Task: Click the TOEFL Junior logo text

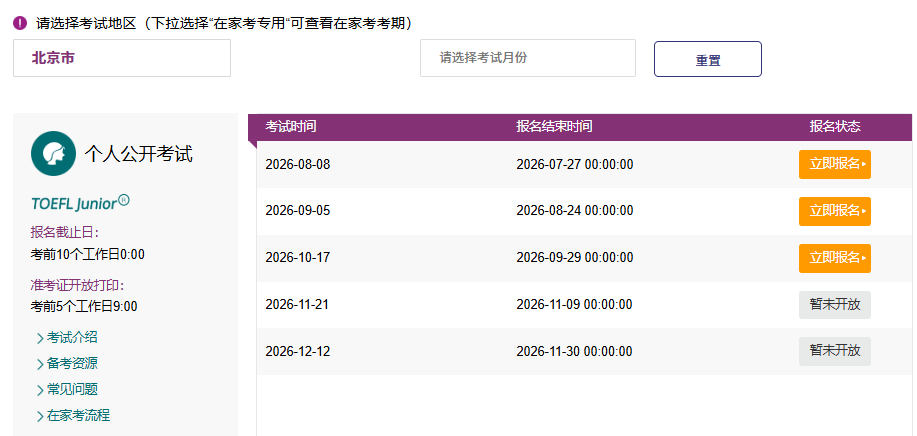Action: 80,203
